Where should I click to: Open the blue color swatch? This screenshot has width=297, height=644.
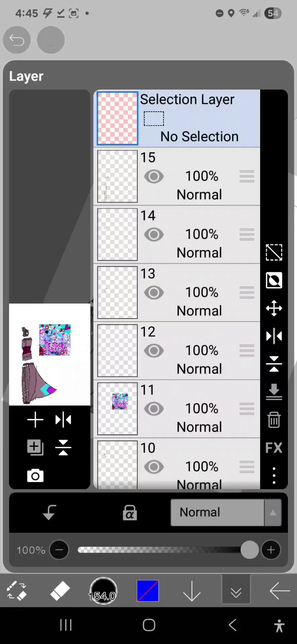(148, 591)
